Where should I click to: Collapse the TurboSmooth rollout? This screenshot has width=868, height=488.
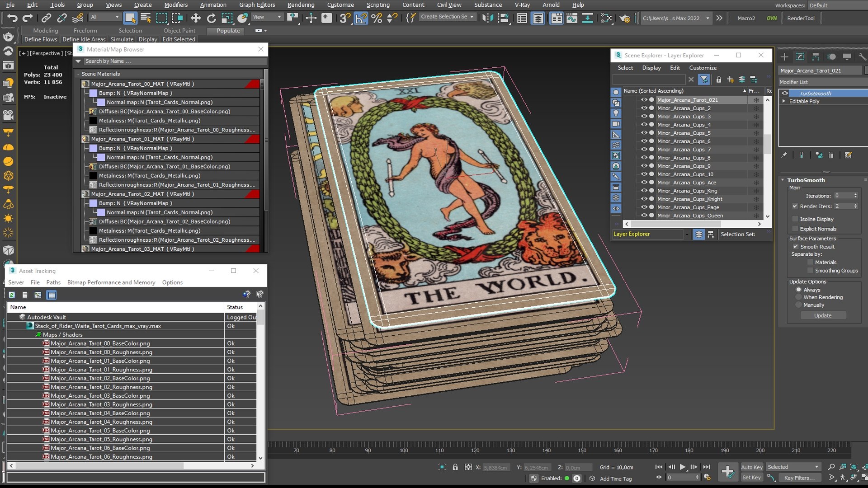tap(783, 180)
